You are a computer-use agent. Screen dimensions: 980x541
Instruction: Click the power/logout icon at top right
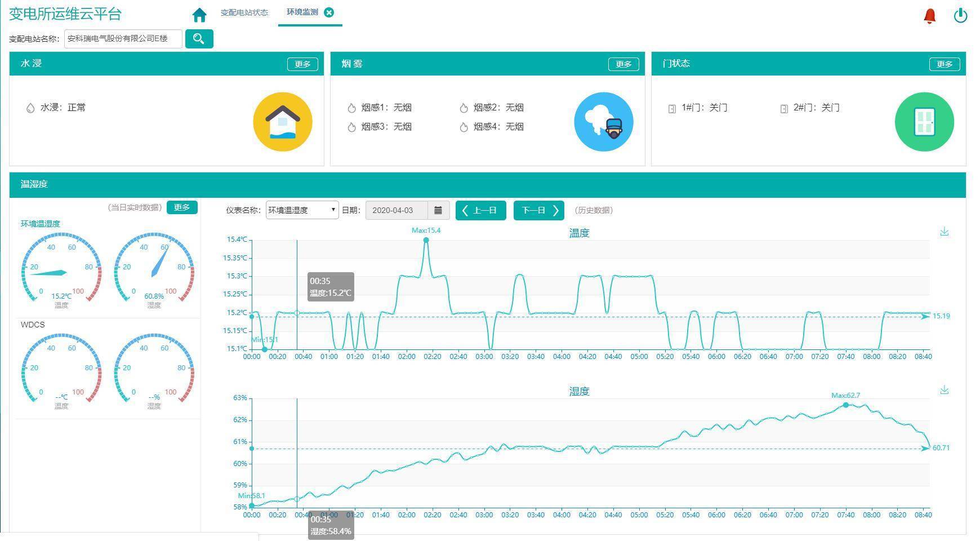[961, 16]
